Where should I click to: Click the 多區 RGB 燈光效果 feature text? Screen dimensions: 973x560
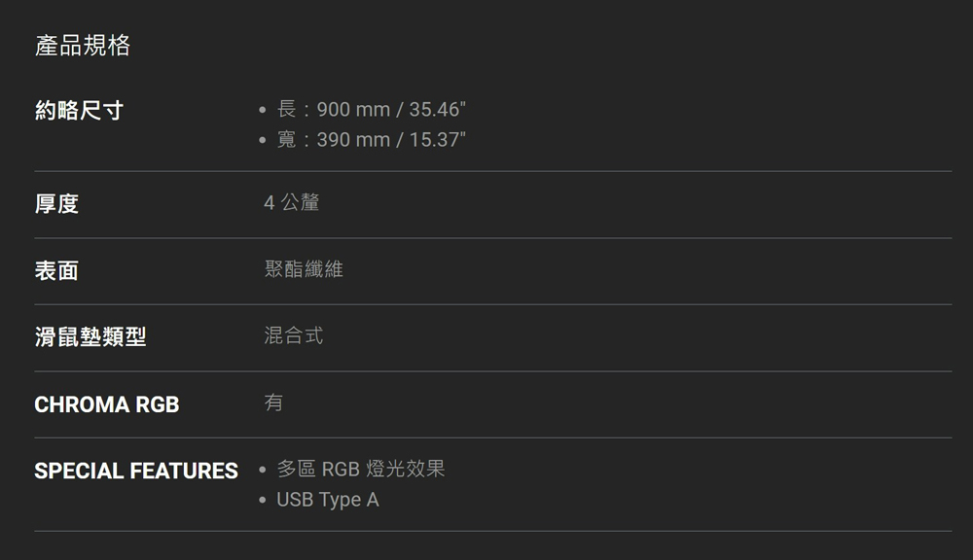pyautogui.click(x=360, y=470)
